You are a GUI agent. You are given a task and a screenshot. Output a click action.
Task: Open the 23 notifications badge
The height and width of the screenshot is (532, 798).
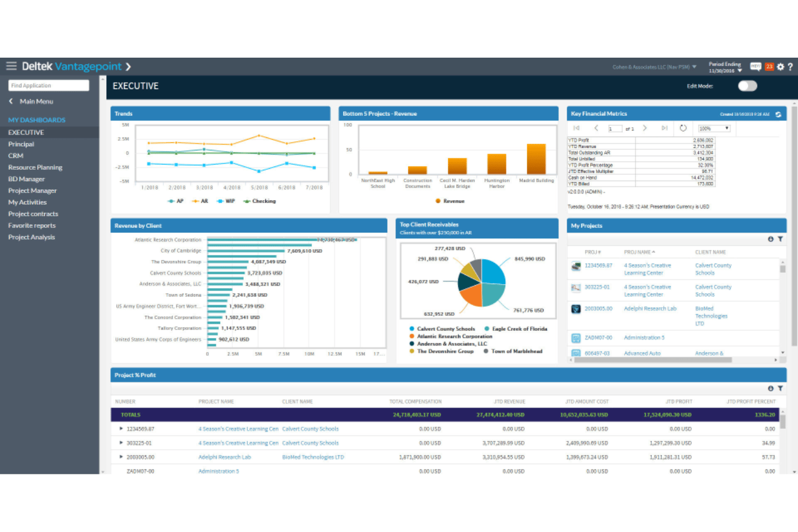769,67
